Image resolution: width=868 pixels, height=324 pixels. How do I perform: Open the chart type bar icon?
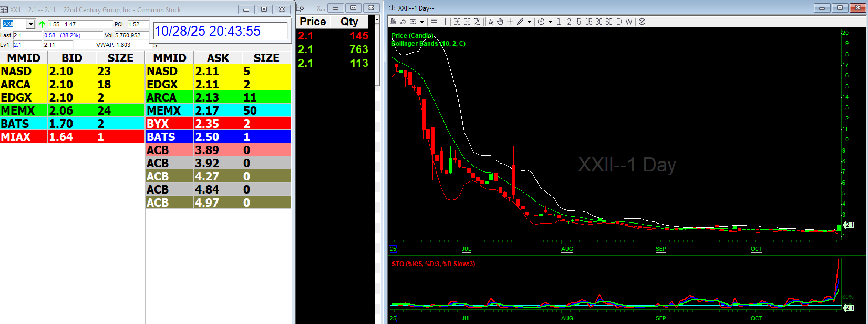(x=393, y=22)
